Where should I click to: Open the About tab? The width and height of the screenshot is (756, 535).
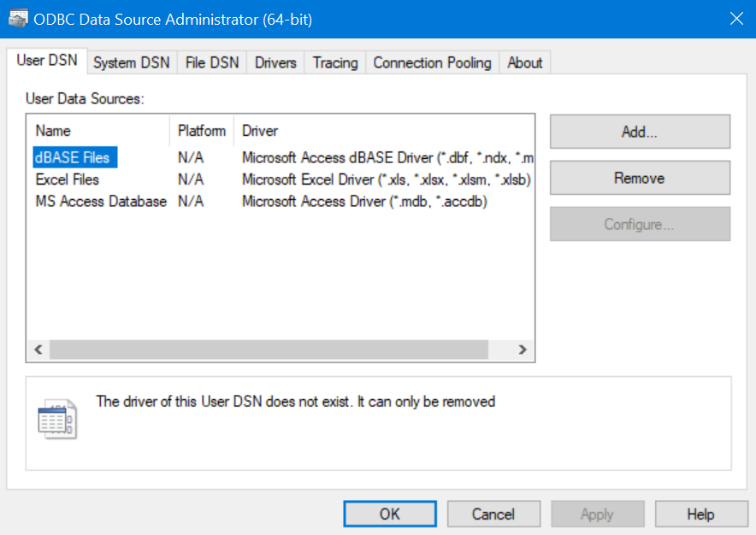[x=524, y=62]
